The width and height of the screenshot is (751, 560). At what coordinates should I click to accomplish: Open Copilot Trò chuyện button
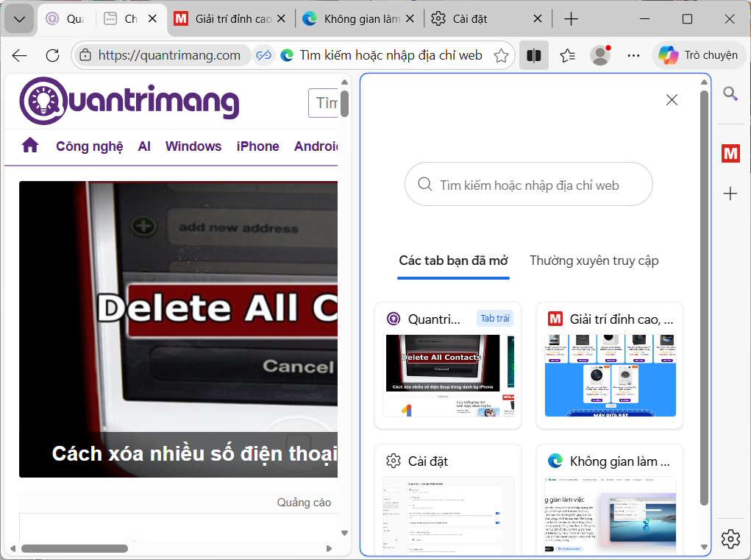(x=698, y=56)
